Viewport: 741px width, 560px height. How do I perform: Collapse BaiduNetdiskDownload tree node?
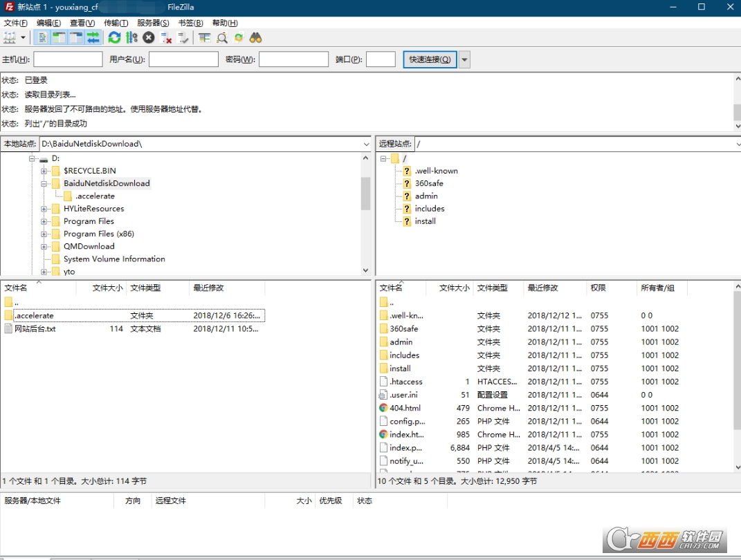(x=44, y=184)
